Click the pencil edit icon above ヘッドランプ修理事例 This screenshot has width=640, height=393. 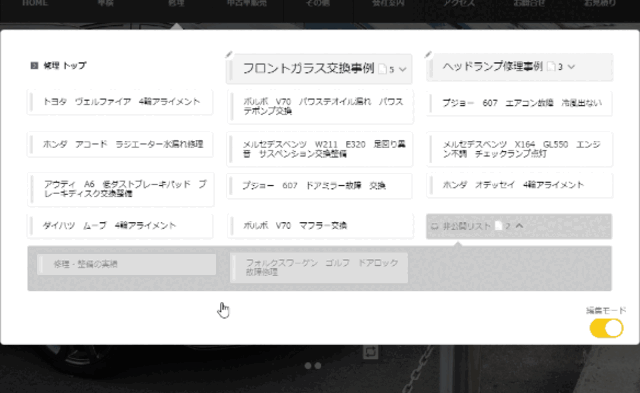(x=428, y=54)
